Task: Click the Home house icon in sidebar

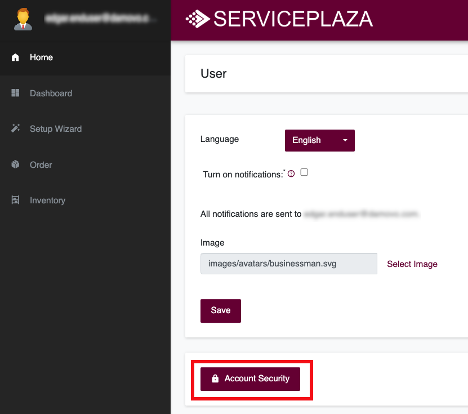Action: point(15,57)
